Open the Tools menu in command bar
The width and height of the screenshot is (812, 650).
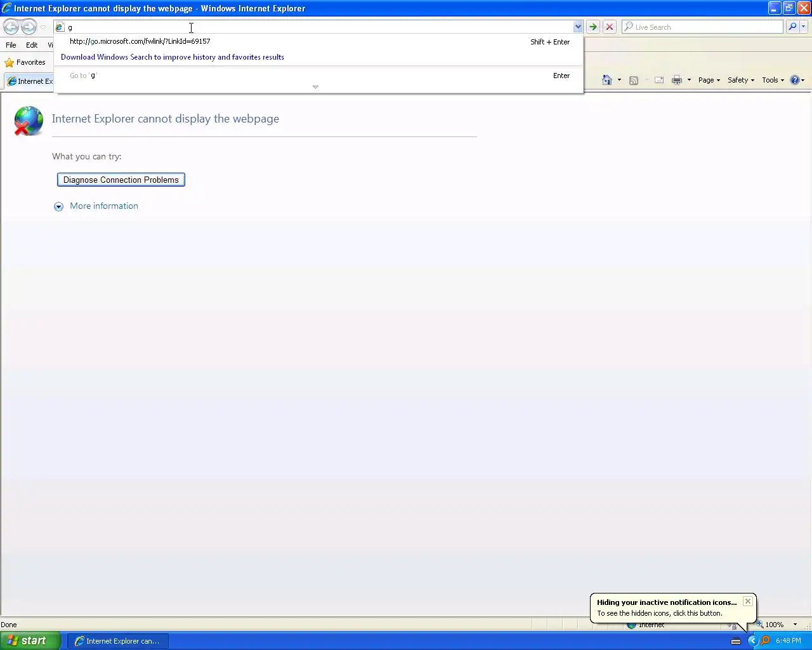[773, 80]
